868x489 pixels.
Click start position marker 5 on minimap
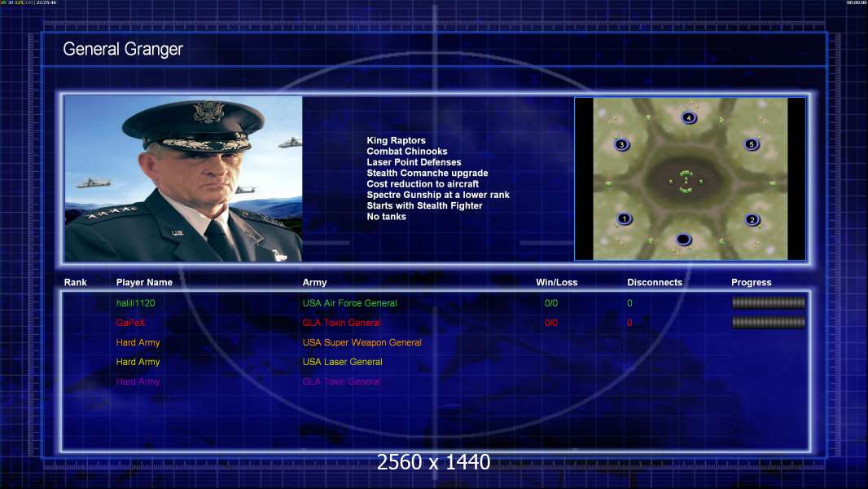(x=752, y=144)
